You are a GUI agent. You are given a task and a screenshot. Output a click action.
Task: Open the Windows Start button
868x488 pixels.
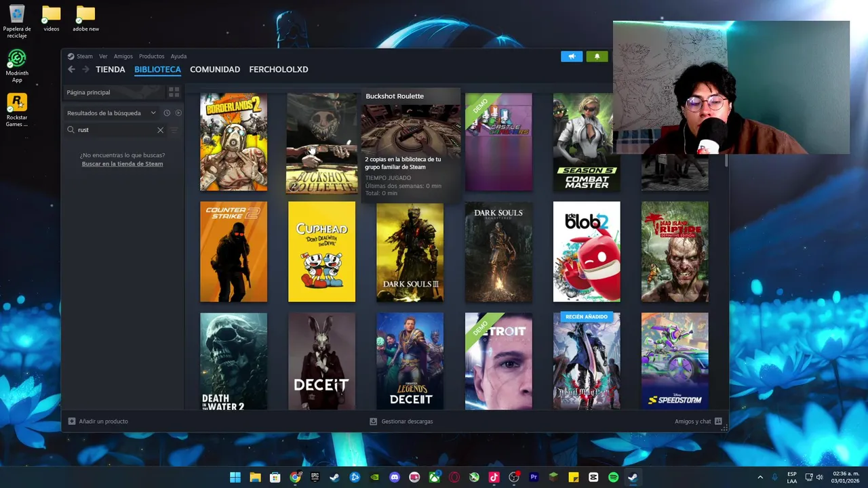(235, 477)
